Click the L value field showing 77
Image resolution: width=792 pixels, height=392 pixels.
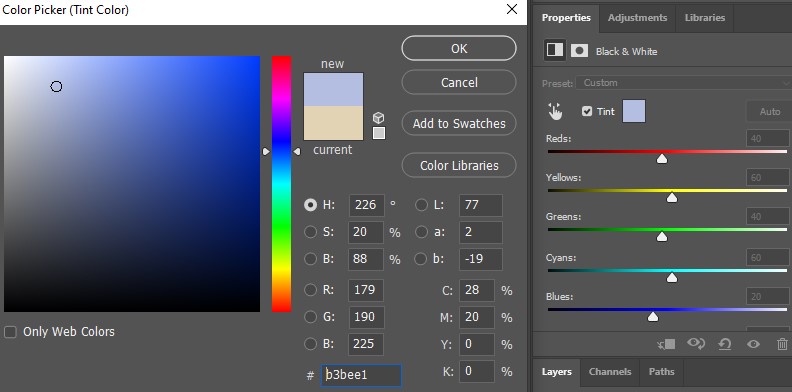tap(481, 205)
